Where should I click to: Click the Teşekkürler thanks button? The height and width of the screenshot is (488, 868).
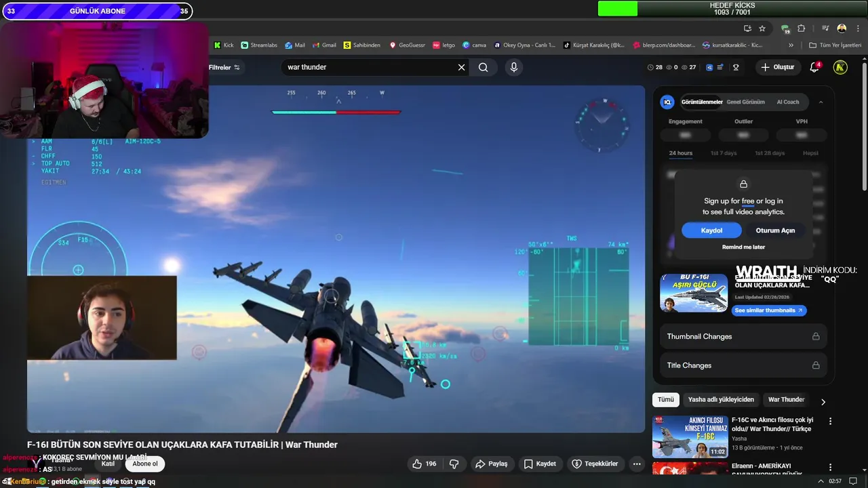coord(595,464)
